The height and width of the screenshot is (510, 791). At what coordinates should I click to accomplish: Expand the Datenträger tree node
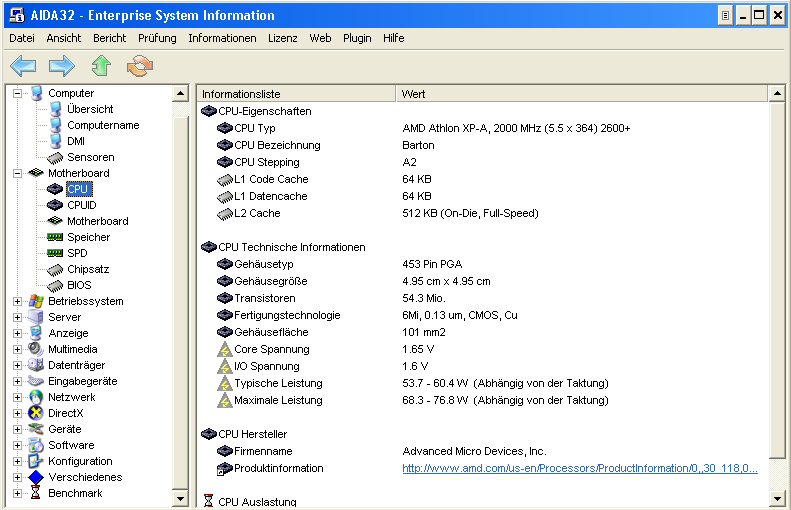pyautogui.click(x=18, y=365)
